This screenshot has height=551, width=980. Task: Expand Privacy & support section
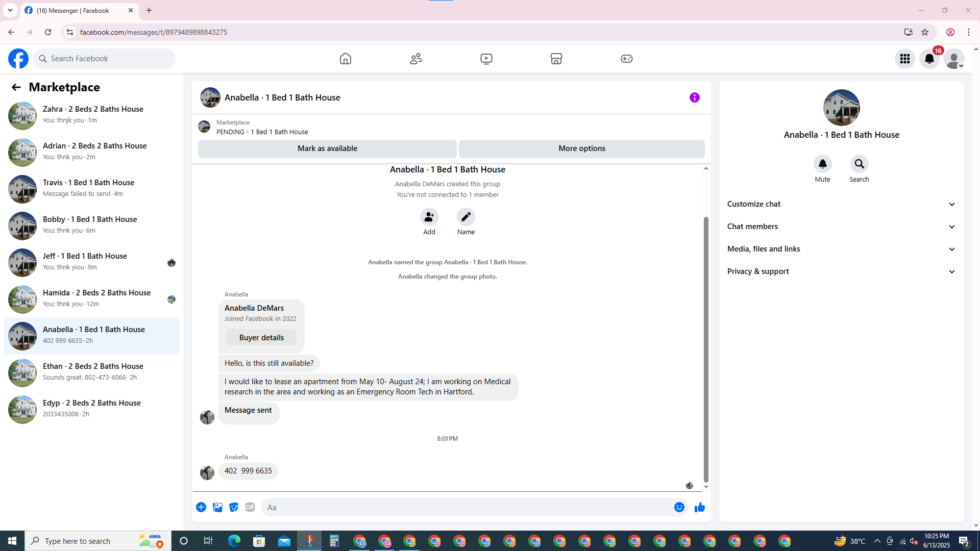point(842,271)
